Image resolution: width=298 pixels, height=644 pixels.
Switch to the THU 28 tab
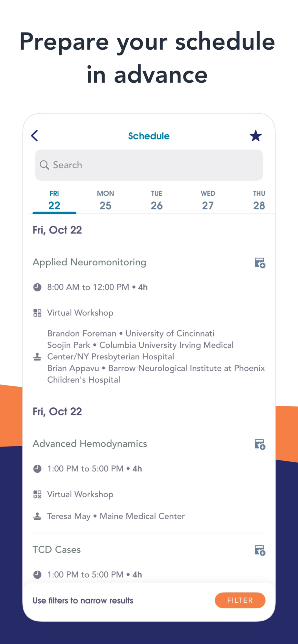[259, 201]
